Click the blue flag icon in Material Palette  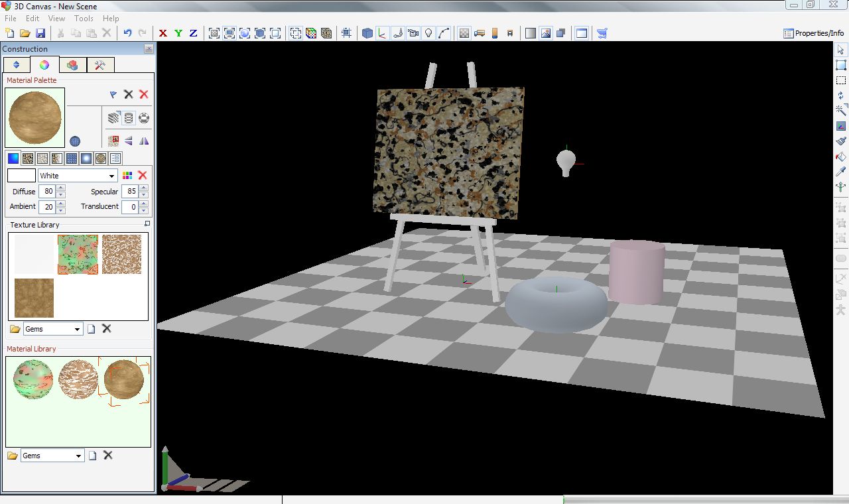(113, 95)
